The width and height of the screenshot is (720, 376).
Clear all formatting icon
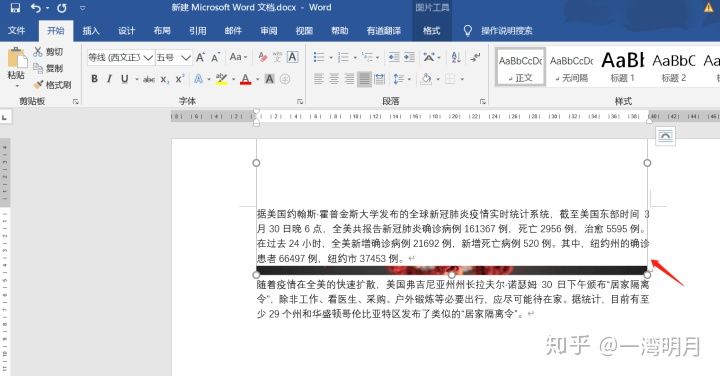pyautogui.click(x=263, y=57)
